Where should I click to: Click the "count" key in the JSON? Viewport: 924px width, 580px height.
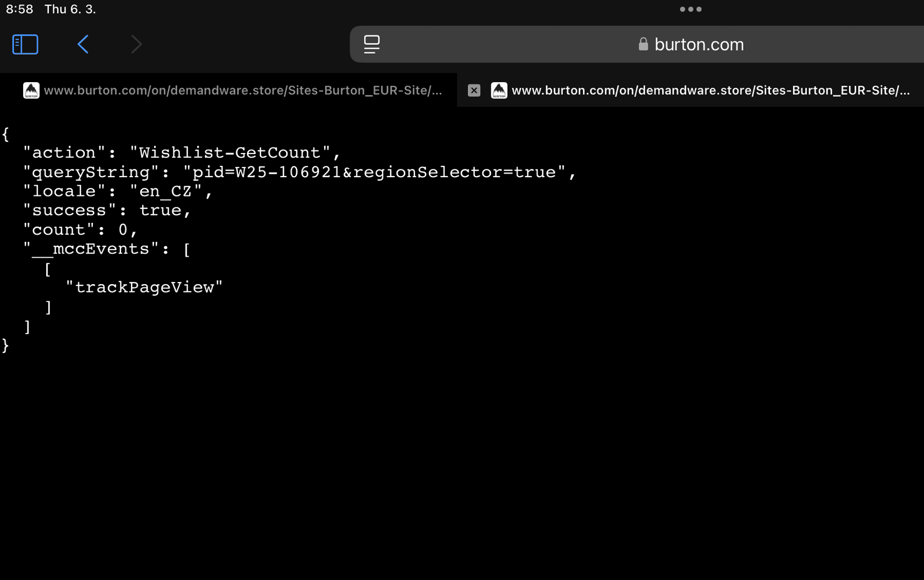[59, 230]
